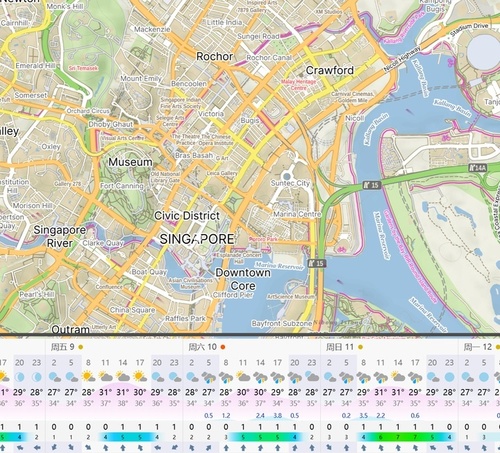Screen dimensions: 500x453
Task: Click the Suntec City map label
Action: pyautogui.click(x=290, y=183)
